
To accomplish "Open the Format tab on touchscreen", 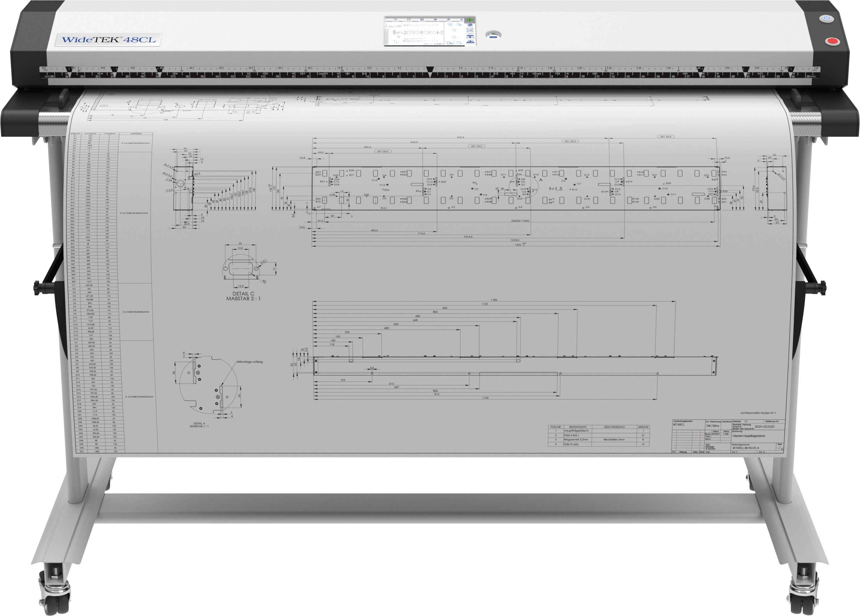I will (391, 20).
